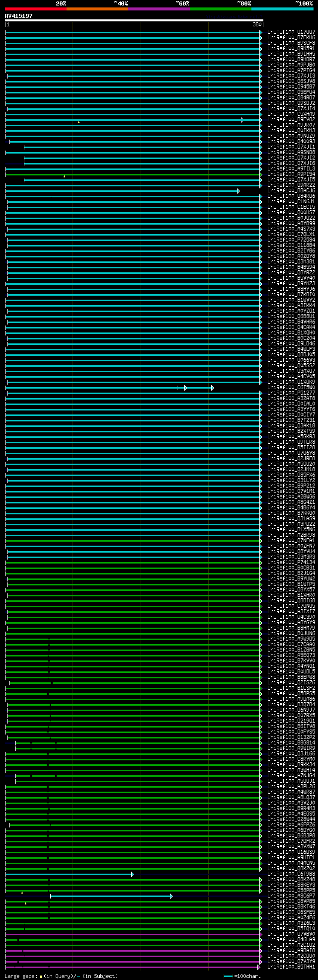
Task: Click the purple alignment bar for Q7VBV0
Action: point(133,934)
